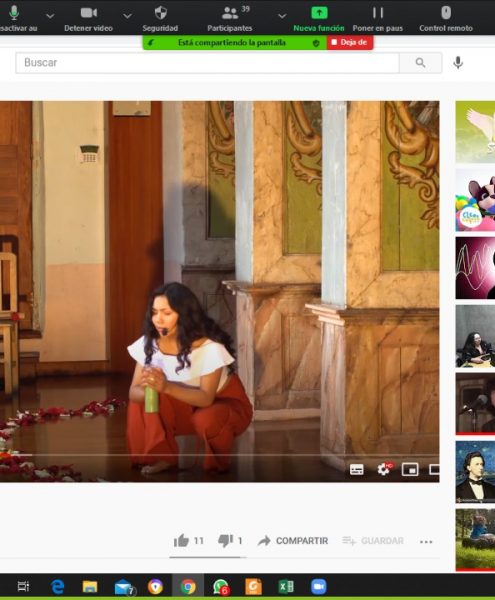This screenshot has width=495, height=600.
Task: Click the Control remoto mouse icon
Action: click(446, 13)
